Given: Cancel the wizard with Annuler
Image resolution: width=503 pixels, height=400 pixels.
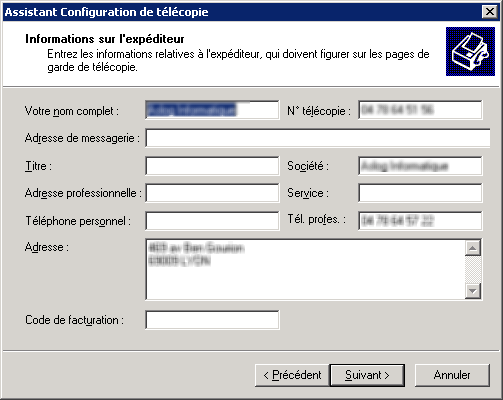Looking at the screenshot, I should click(452, 375).
